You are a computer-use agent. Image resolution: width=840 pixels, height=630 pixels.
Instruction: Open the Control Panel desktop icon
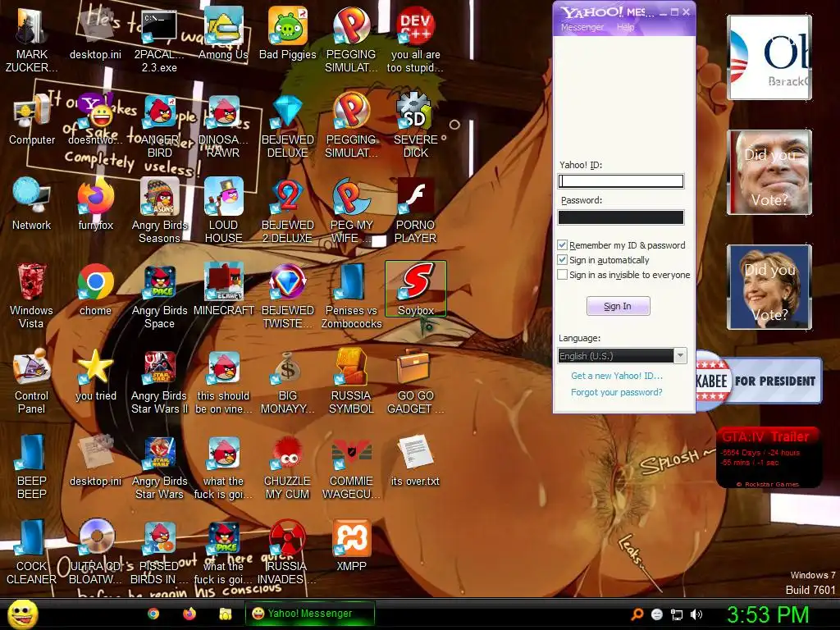coord(32,381)
